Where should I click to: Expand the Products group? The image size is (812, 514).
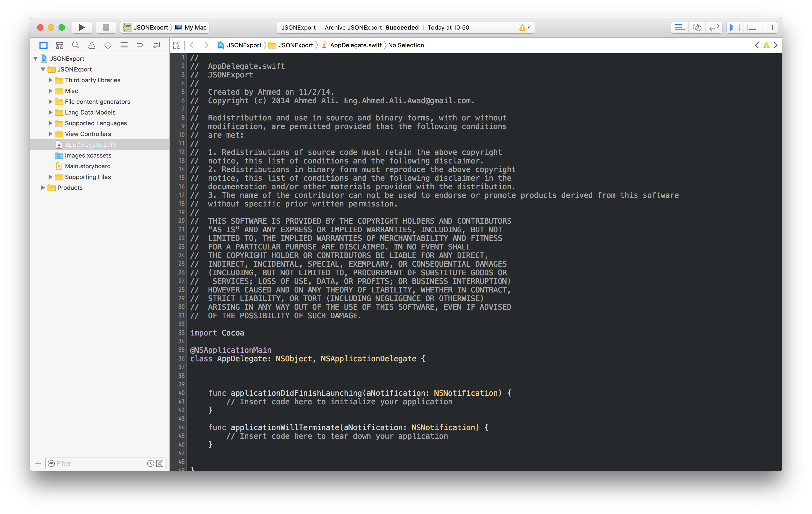(43, 188)
